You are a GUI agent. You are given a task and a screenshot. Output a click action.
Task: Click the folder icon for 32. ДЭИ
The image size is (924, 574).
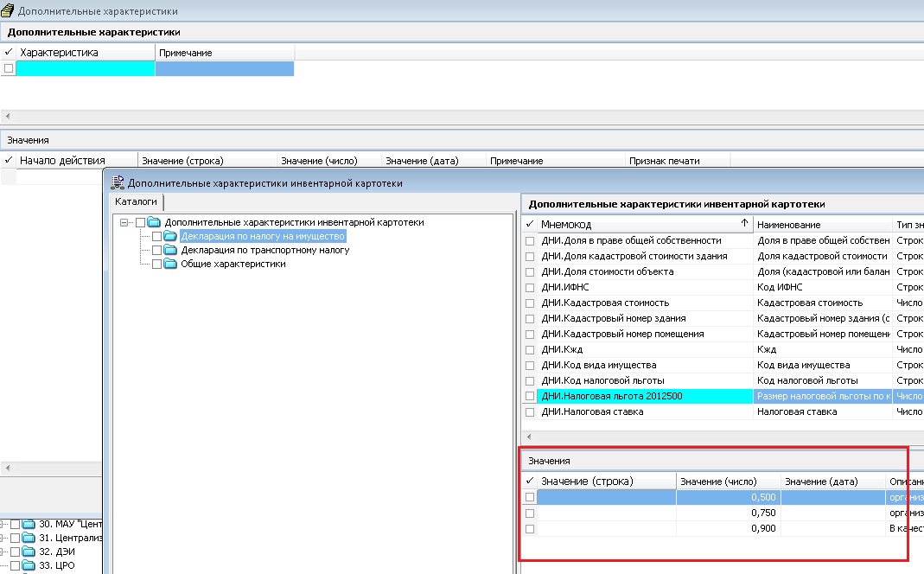[29, 552]
